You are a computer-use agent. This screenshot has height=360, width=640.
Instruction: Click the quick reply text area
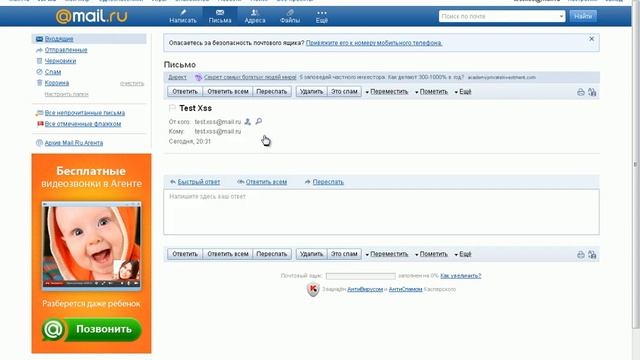[x=381, y=212]
